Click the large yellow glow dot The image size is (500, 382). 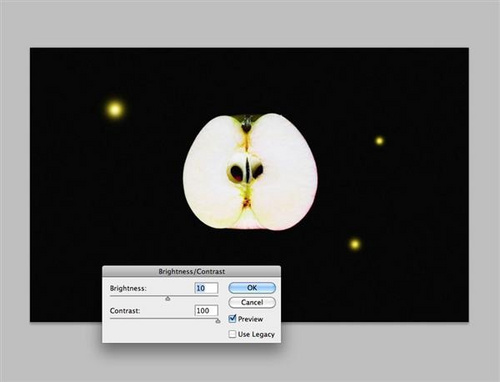click(x=115, y=109)
